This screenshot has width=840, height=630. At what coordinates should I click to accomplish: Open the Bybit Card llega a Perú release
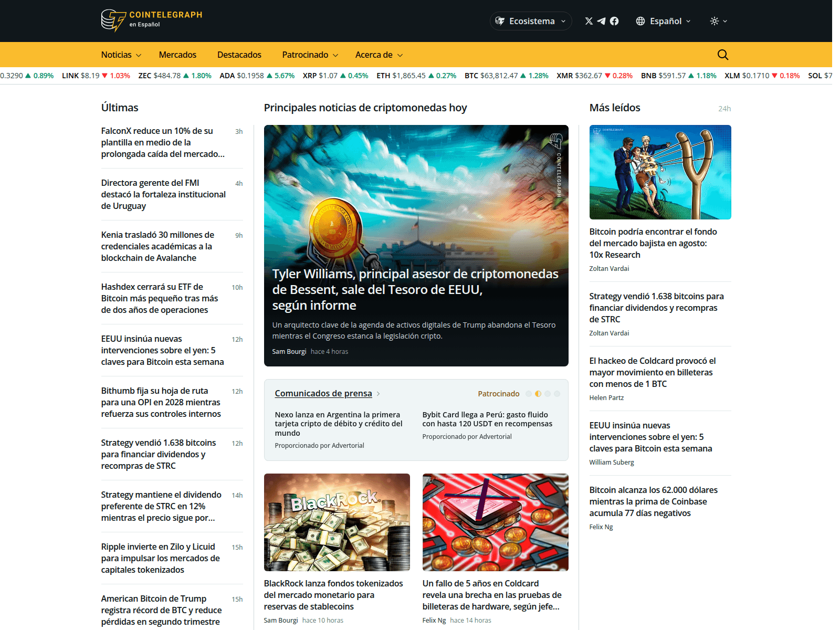coord(487,419)
